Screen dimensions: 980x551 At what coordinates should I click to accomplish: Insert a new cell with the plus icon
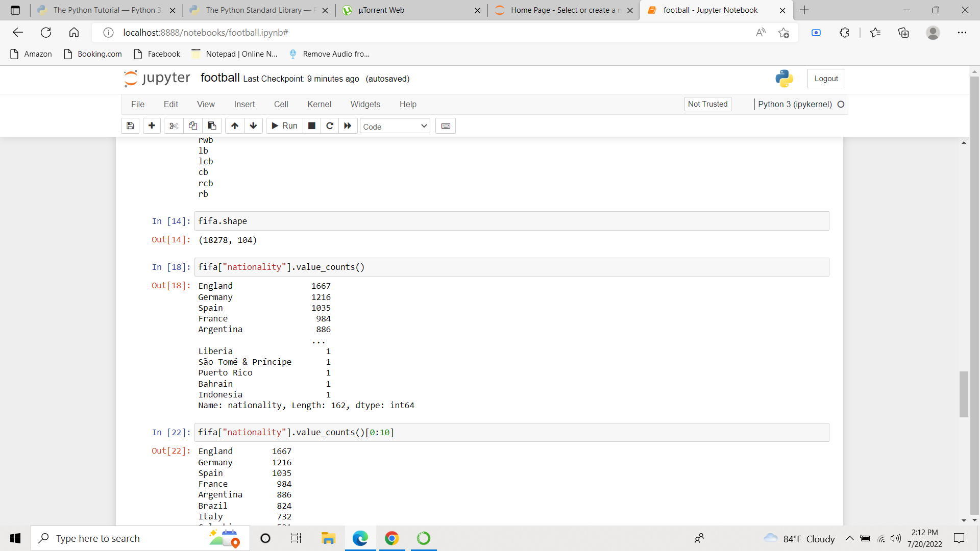(x=152, y=126)
